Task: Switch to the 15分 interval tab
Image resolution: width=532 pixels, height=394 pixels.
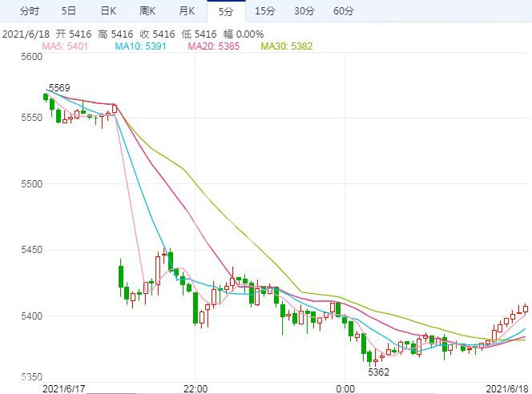Action: 264,10
